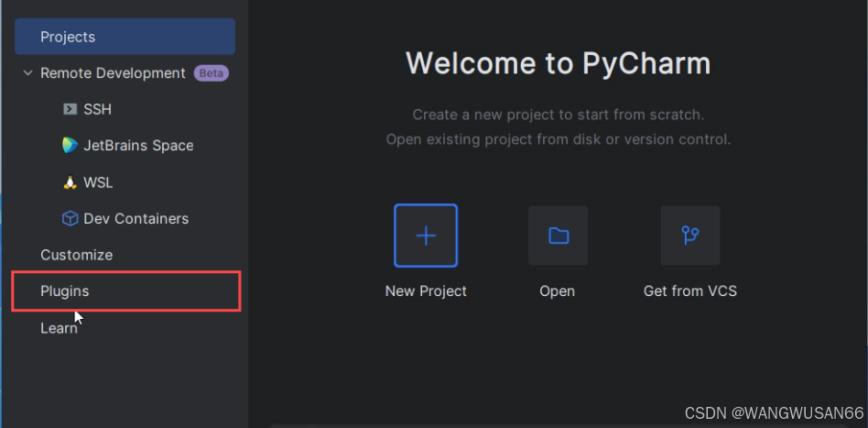The height and width of the screenshot is (428, 868).
Task: Click the JetBrains Space logo icon
Action: [x=70, y=146]
